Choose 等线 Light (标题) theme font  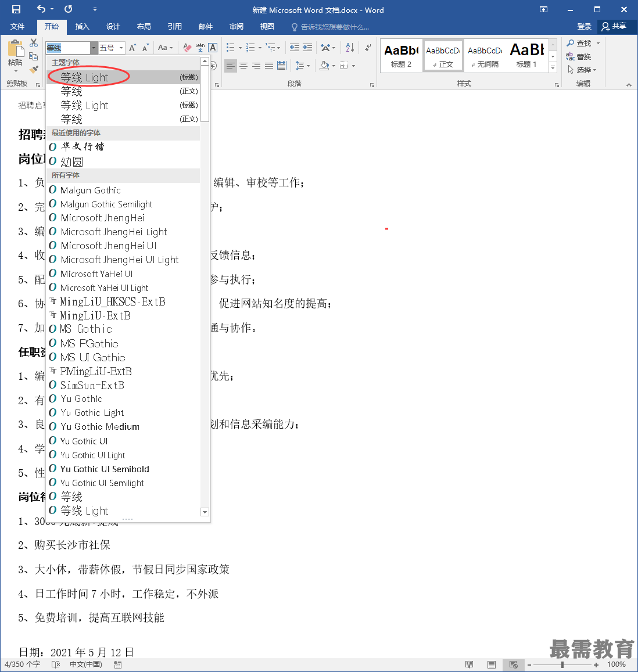(123, 77)
